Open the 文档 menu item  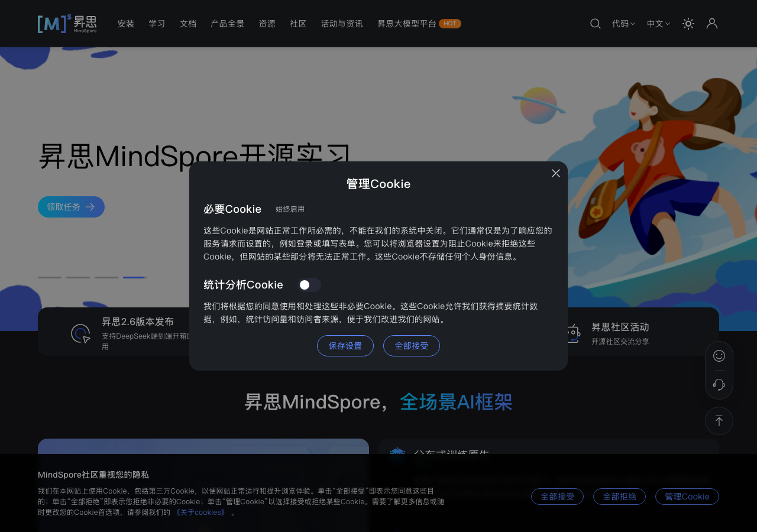tap(188, 24)
